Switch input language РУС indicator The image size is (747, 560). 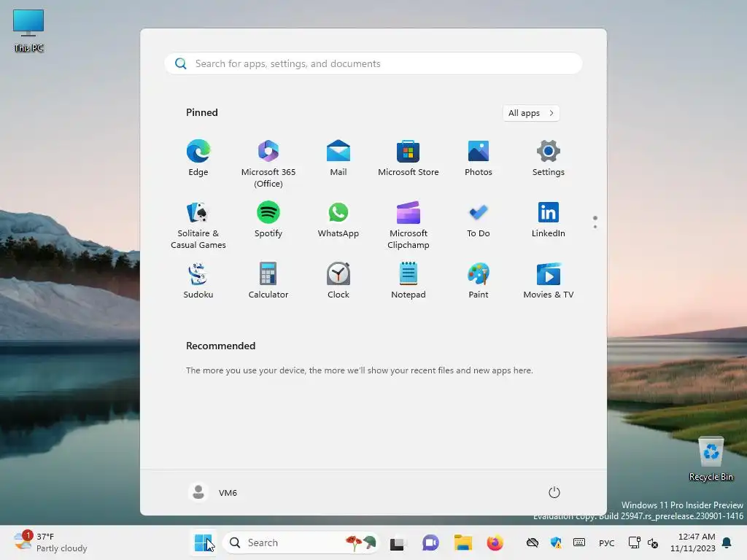point(606,542)
